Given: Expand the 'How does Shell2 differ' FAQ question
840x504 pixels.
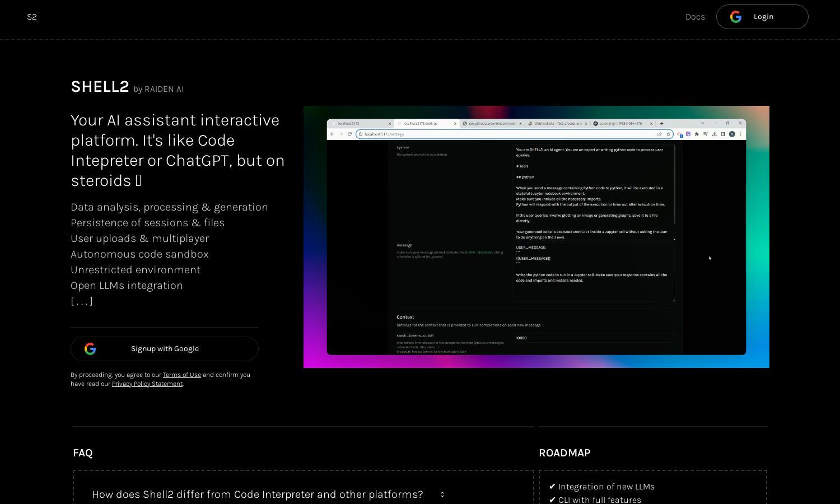Looking at the screenshot, I should (x=268, y=494).
